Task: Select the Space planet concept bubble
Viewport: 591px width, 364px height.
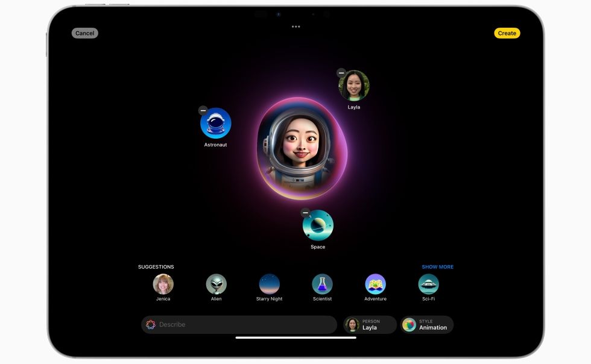Action: [318, 225]
